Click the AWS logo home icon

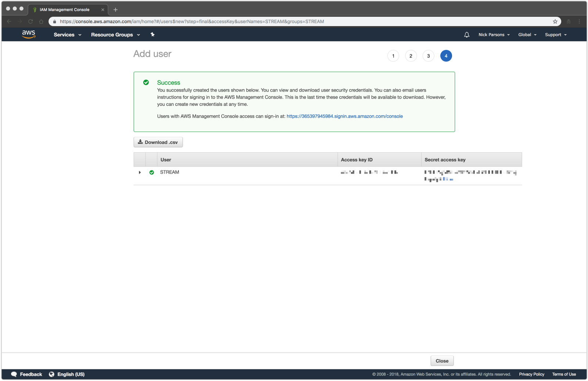29,35
